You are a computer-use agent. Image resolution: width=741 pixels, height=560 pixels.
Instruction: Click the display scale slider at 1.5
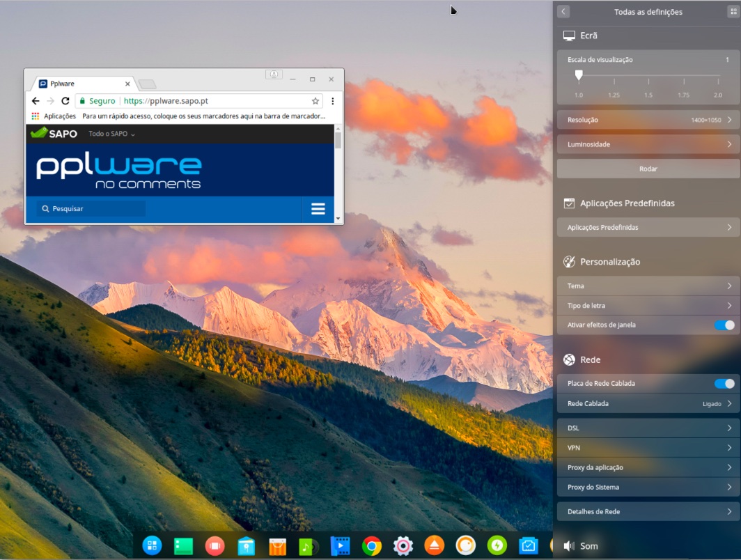tap(648, 75)
